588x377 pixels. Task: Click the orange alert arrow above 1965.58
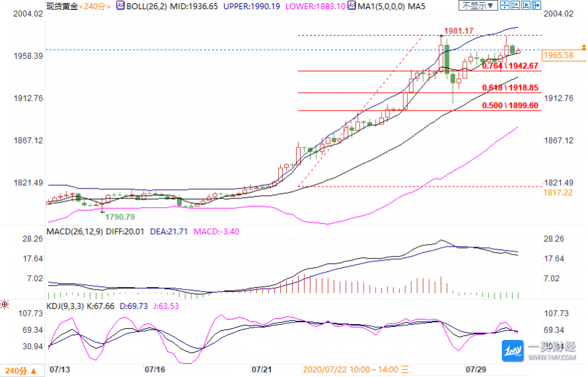pyautogui.click(x=583, y=47)
